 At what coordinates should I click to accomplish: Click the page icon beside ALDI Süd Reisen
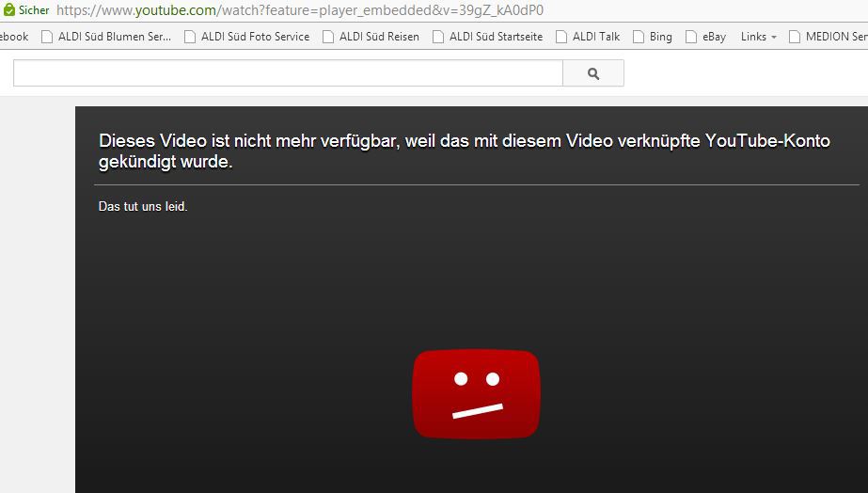328,37
